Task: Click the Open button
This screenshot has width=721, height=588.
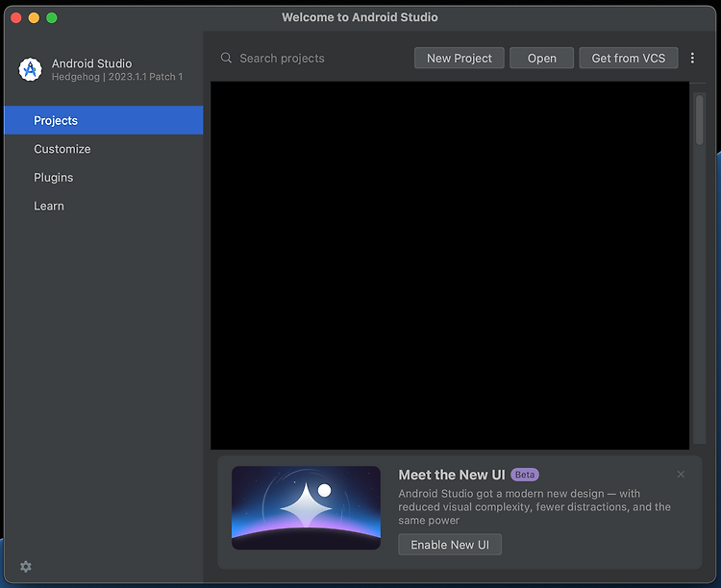Action: (541, 58)
